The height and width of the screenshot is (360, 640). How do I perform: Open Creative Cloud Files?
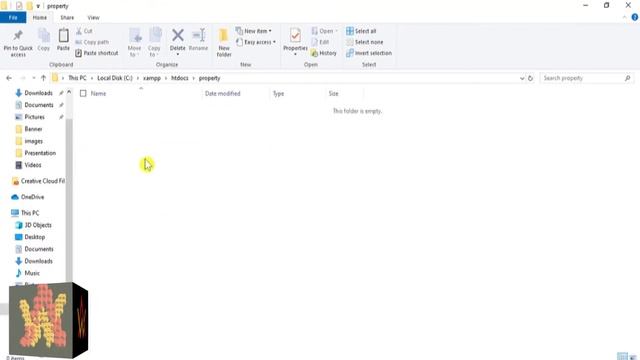[x=38, y=181]
